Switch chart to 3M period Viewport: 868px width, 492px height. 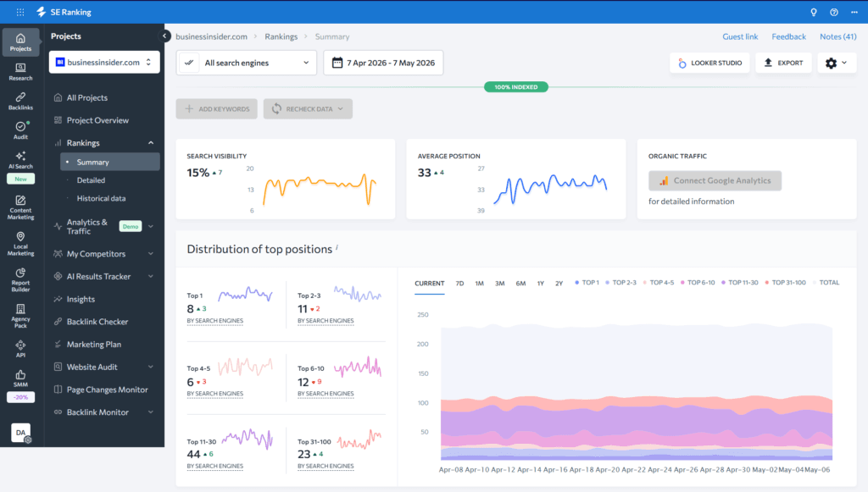point(499,283)
